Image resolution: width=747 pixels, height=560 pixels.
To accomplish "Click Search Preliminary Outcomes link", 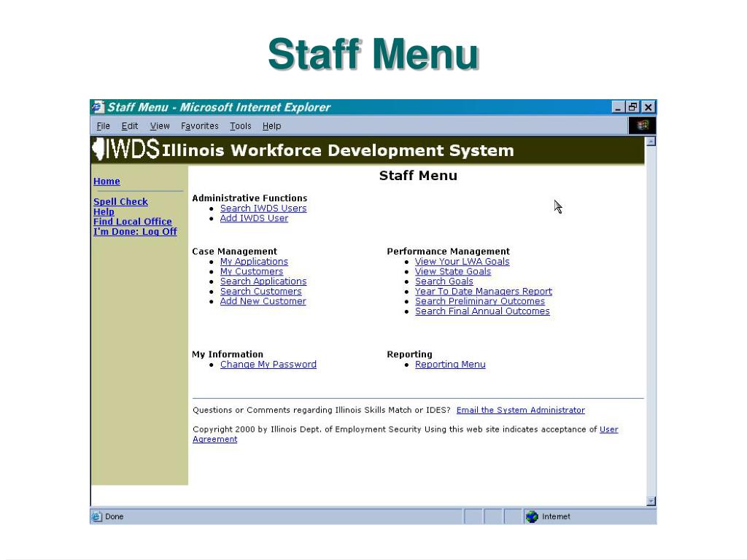I will click(x=480, y=301).
